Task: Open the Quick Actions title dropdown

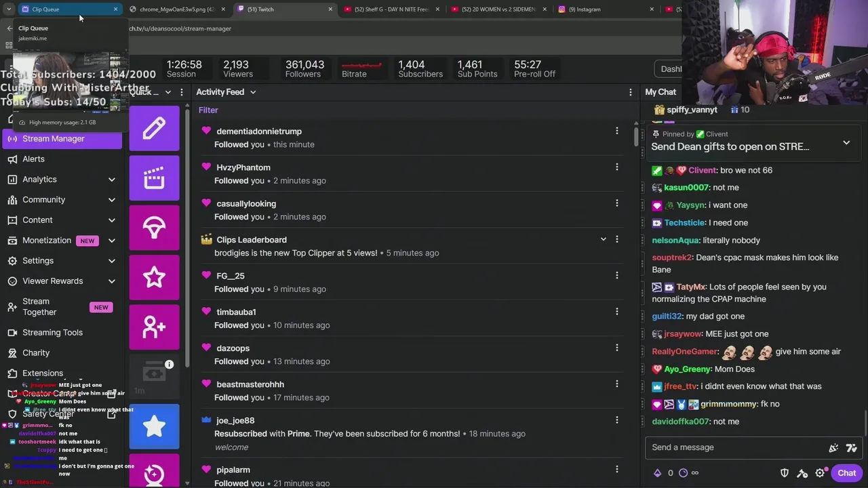Action: pos(168,92)
